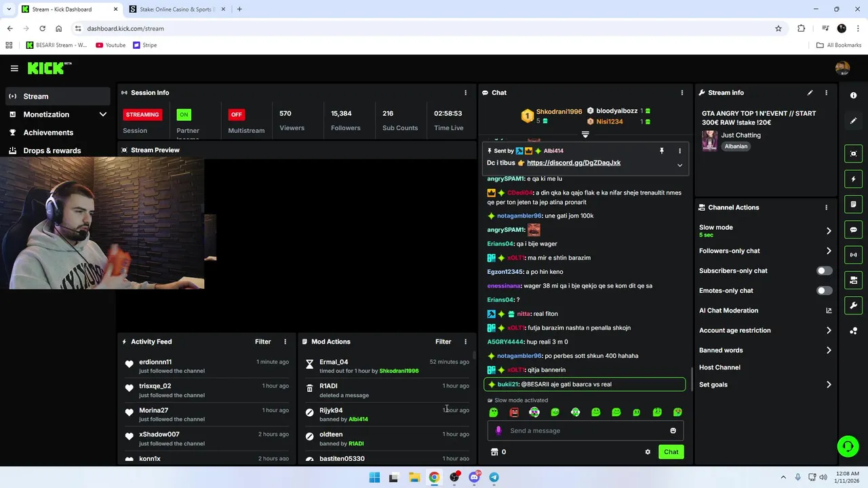The width and height of the screenshot is (868, 488).
Task: Open Telegram from the taskbar
Action: click(494, 477)
